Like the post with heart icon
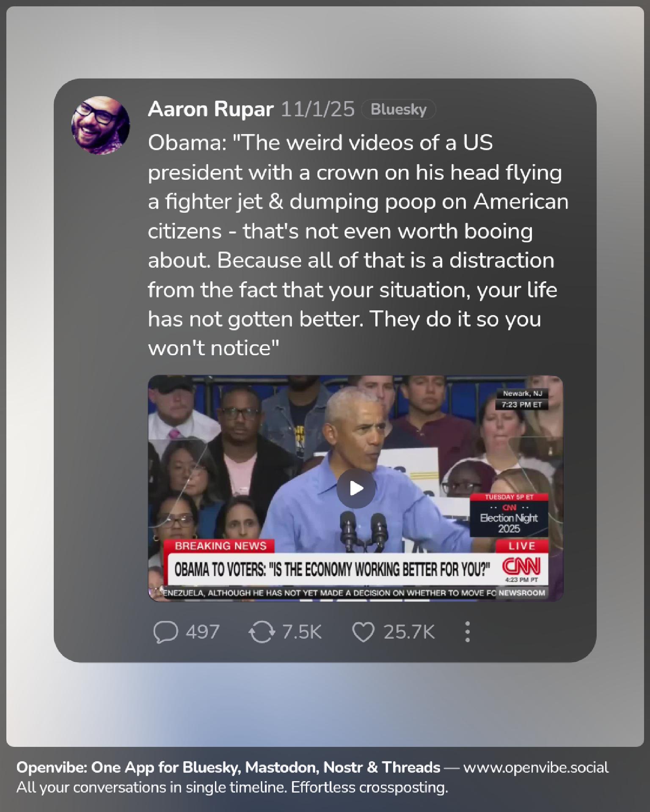 click(x=364, y=632)
